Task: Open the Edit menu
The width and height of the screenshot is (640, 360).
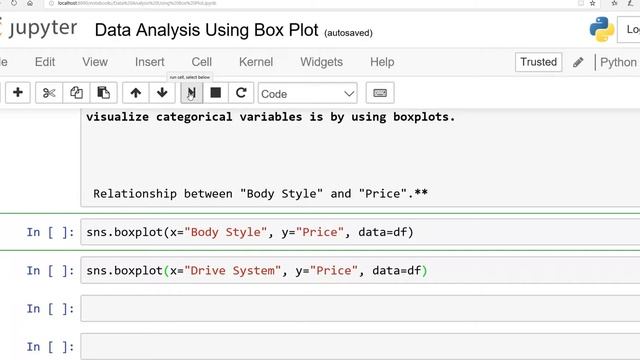Action: coord(45,62)
